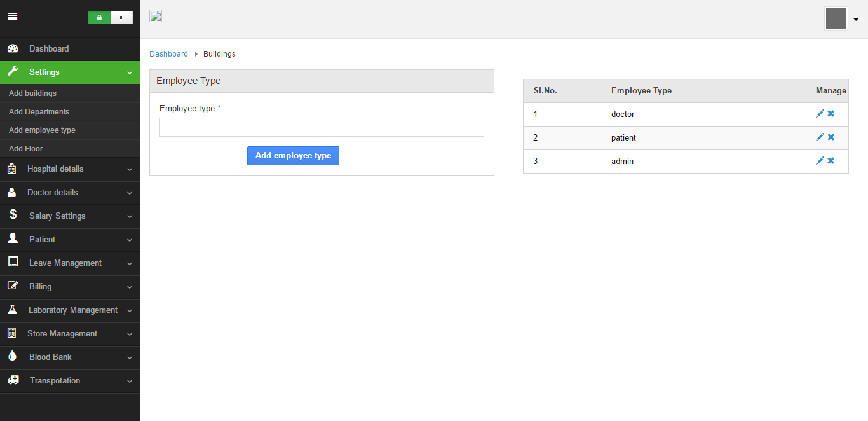This screenshot has height=421, width=868.
Task: Delete the doctor employee type
Action: coord(831,114)
